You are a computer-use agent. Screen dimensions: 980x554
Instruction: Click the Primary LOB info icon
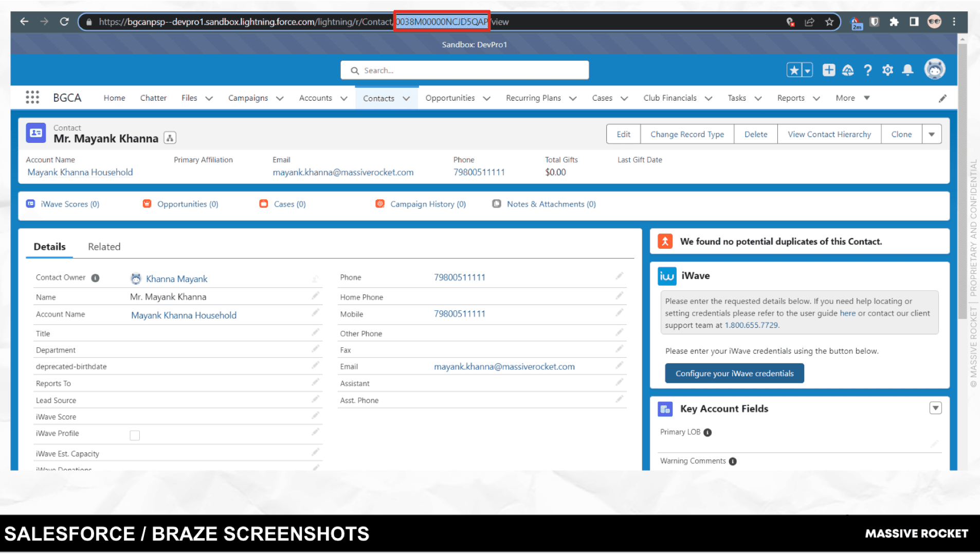pyautogui.click(x=707, y=432)
